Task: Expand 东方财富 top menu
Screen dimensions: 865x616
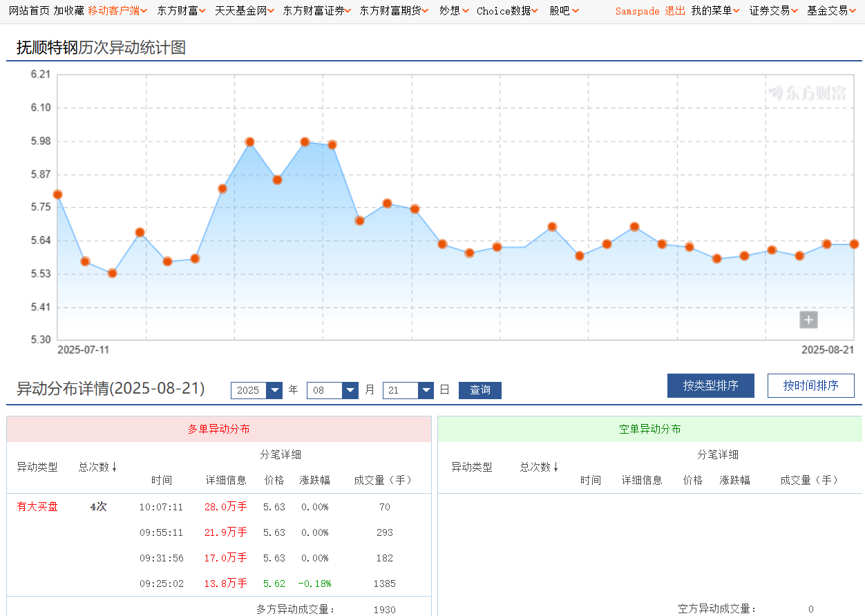Action: coord(181,11)
